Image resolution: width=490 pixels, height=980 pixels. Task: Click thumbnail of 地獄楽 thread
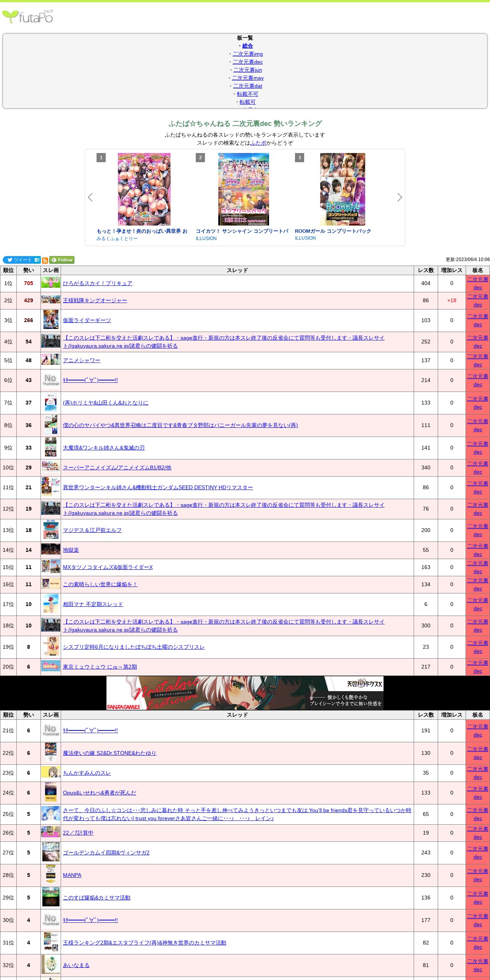click(51, 549)
